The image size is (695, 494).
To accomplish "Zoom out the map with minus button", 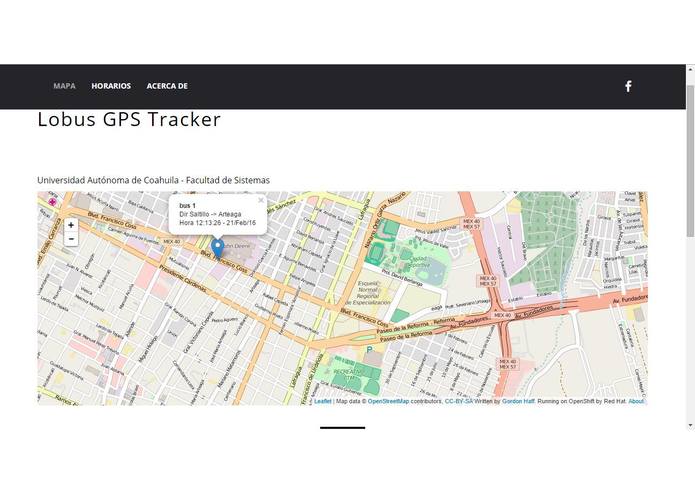I will point(71,239).
